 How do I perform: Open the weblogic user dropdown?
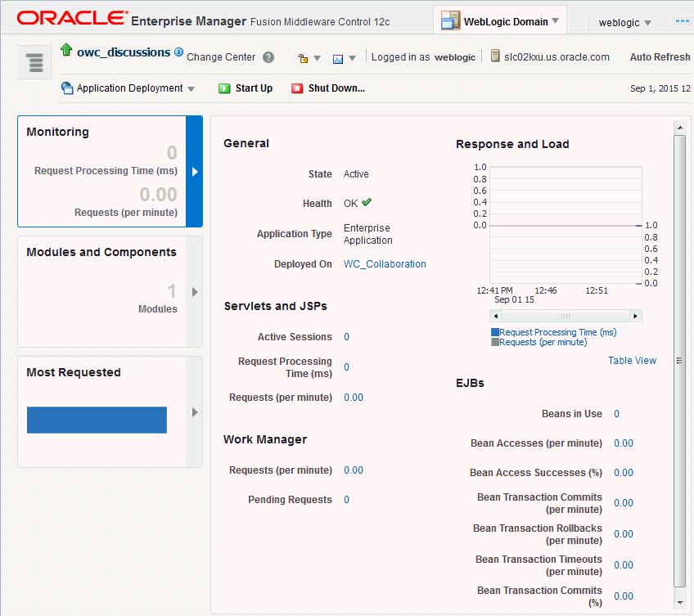(625, 23)
